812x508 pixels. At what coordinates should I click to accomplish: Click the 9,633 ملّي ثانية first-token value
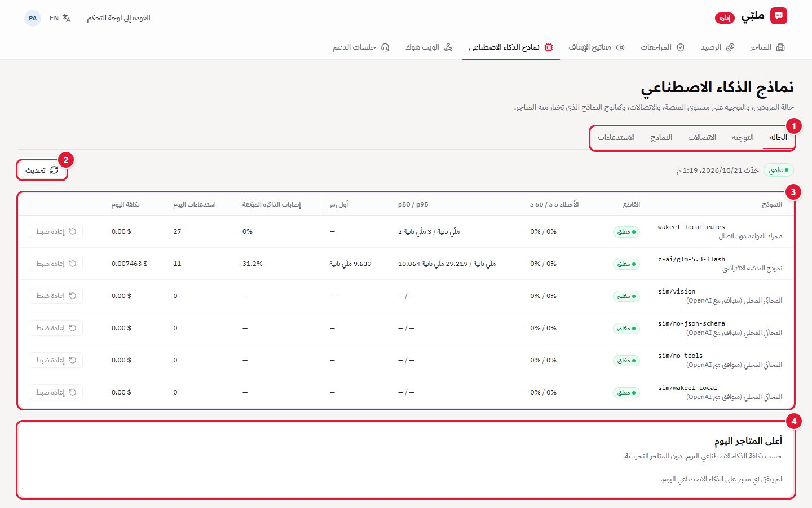pos(350,264)
